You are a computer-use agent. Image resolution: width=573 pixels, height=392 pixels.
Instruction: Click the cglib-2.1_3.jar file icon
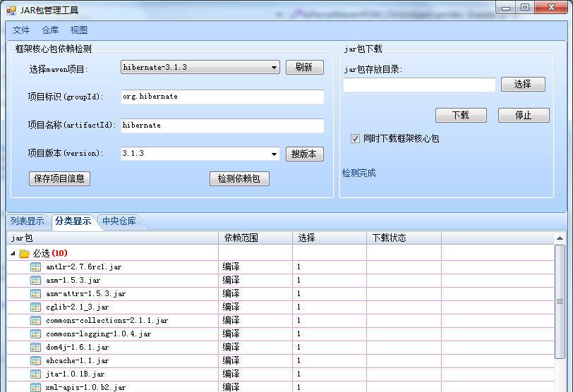pyautogui.click(x=35, y=307)
